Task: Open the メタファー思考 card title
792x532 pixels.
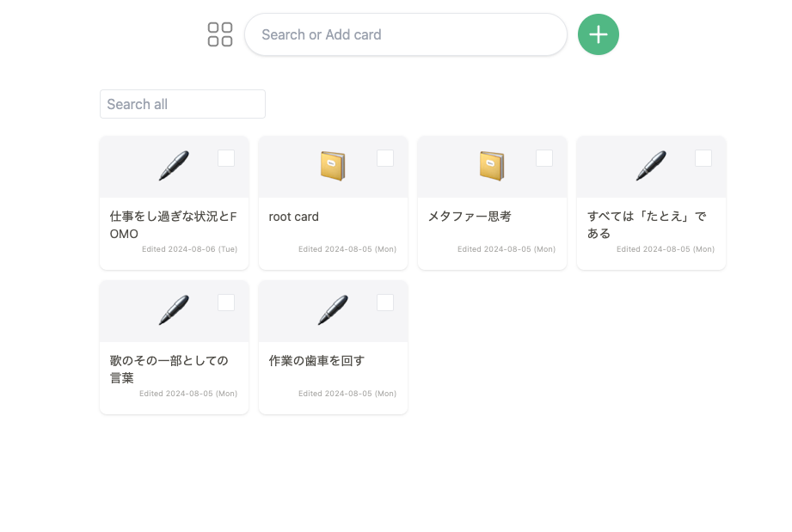Action: [x=470, y=217]
